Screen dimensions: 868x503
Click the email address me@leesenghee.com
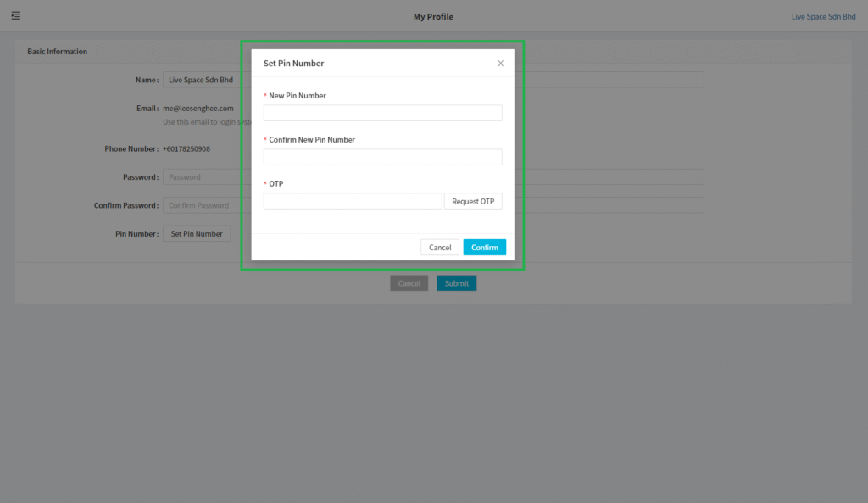tap(200, 108)
